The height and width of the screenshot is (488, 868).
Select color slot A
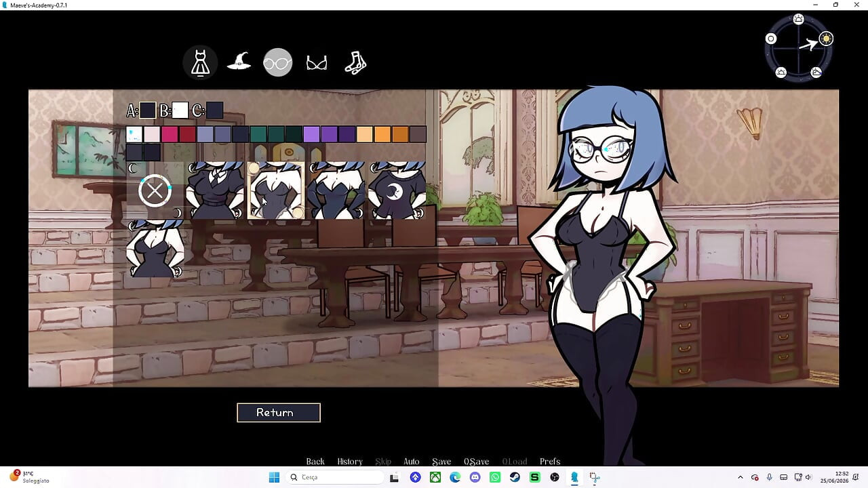click(x=148, y=110)
